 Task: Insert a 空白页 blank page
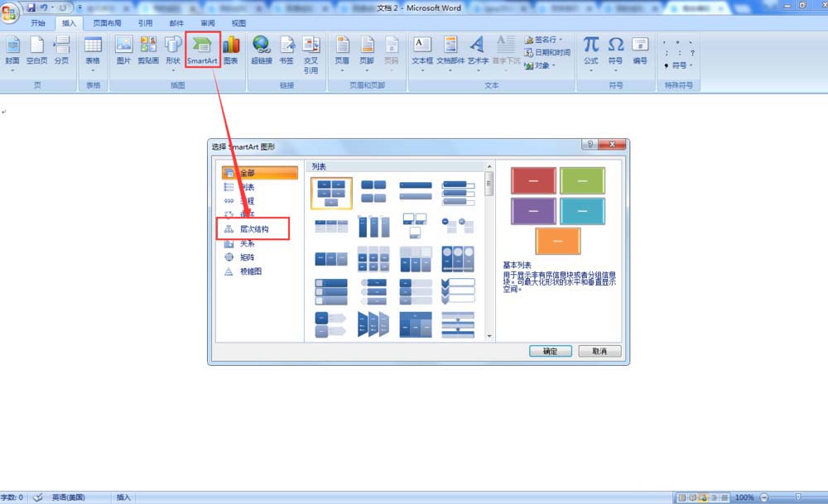[37, 51]
